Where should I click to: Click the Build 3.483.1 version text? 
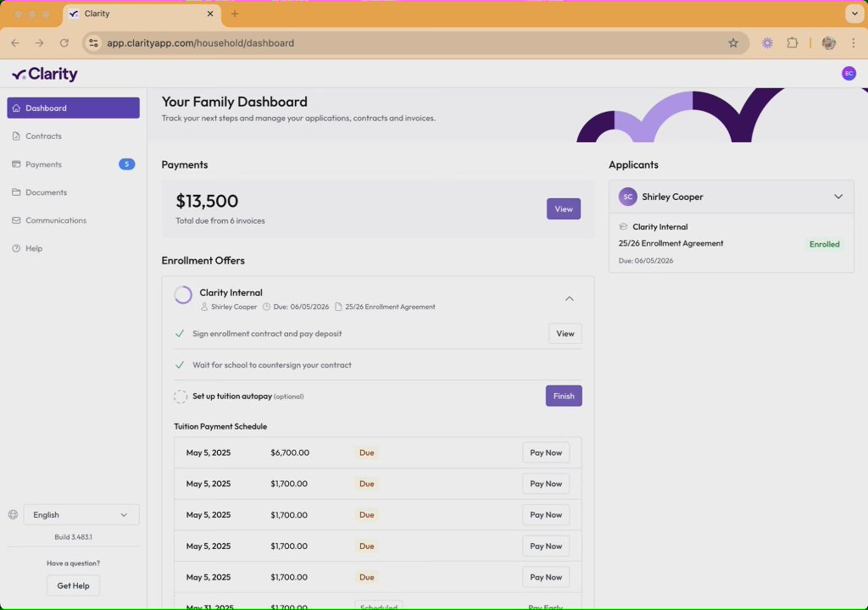[73, 537]
